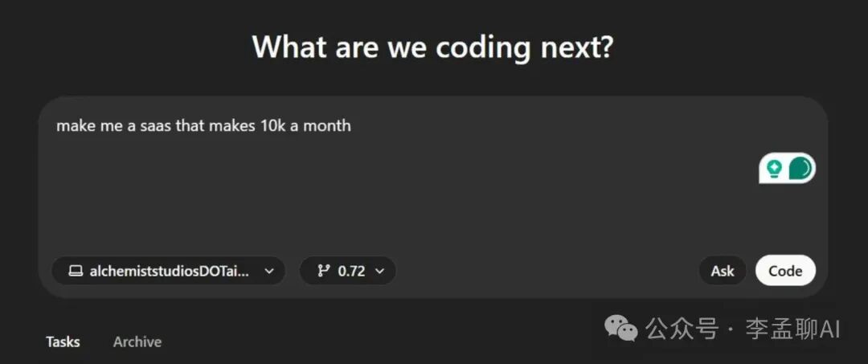Click the green circular extension icon
The image size is (868, 364).
(800, 168)
